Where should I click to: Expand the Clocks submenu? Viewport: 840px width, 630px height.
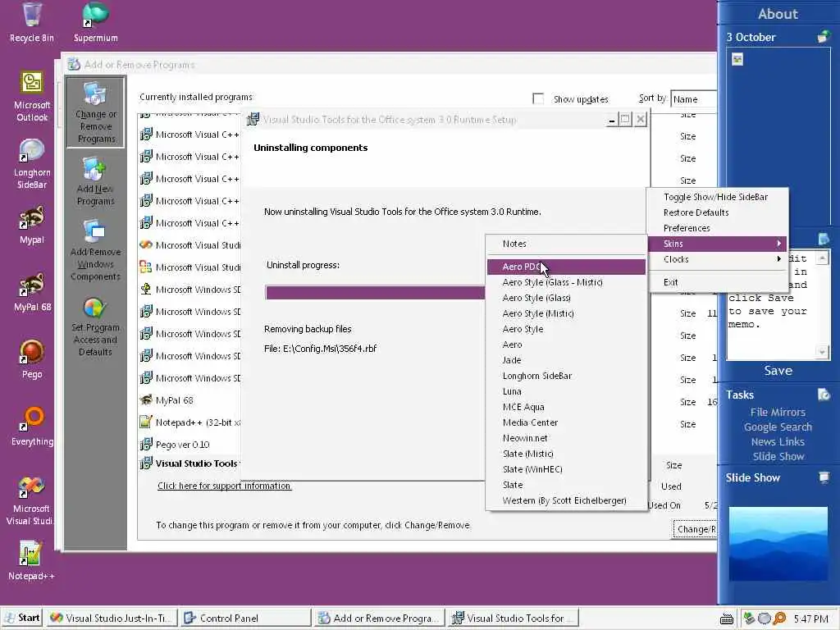(x=717, y=259)
